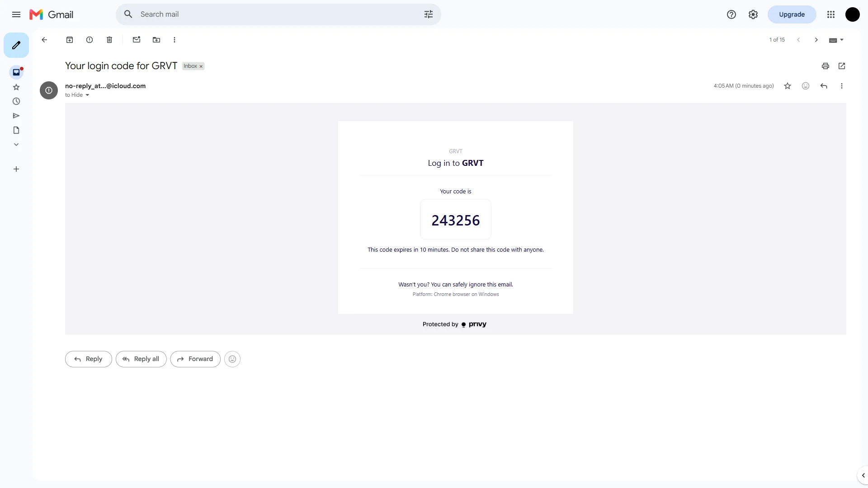Move email to a folder
The width and height of the screenshot is (868, 488).
point(156,40)
